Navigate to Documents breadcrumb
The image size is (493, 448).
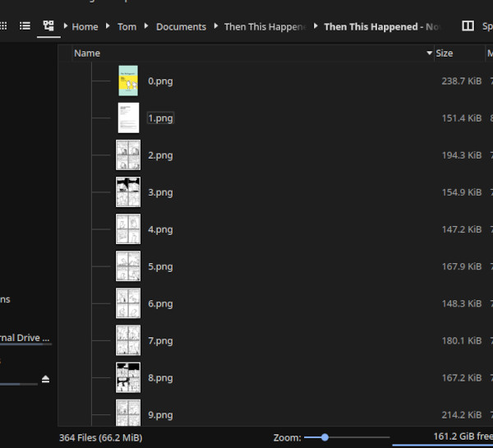181,27
